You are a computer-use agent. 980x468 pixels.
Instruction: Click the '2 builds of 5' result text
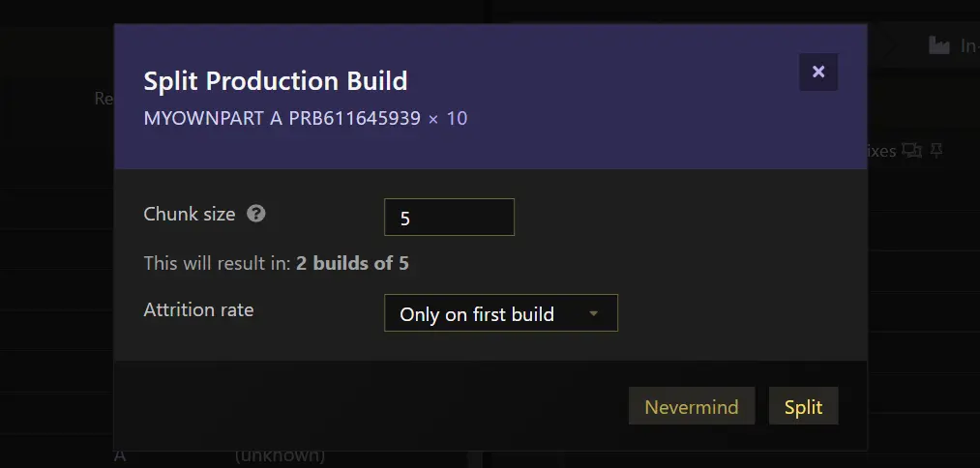[x=352, y=263]
